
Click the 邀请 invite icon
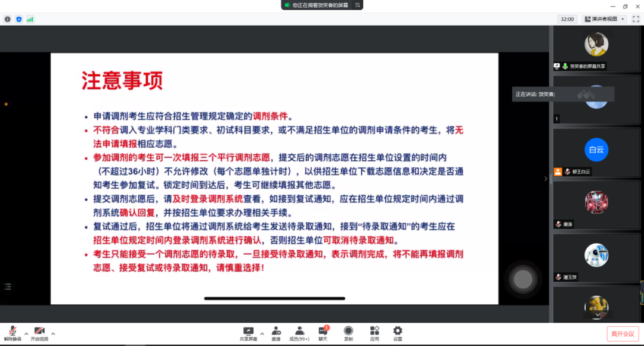tap(276, 332)
